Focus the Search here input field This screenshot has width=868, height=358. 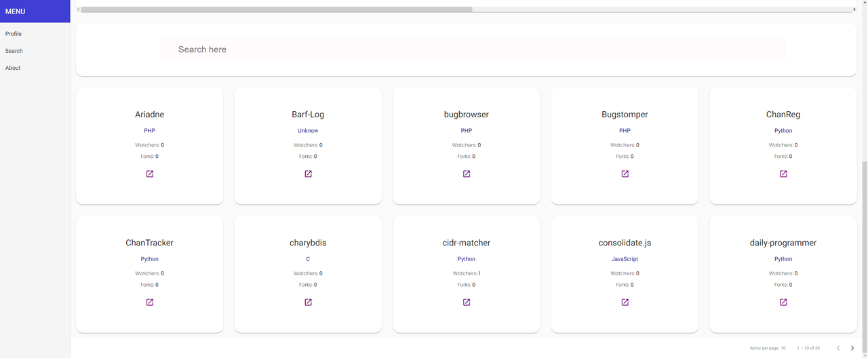click(473, 49)
